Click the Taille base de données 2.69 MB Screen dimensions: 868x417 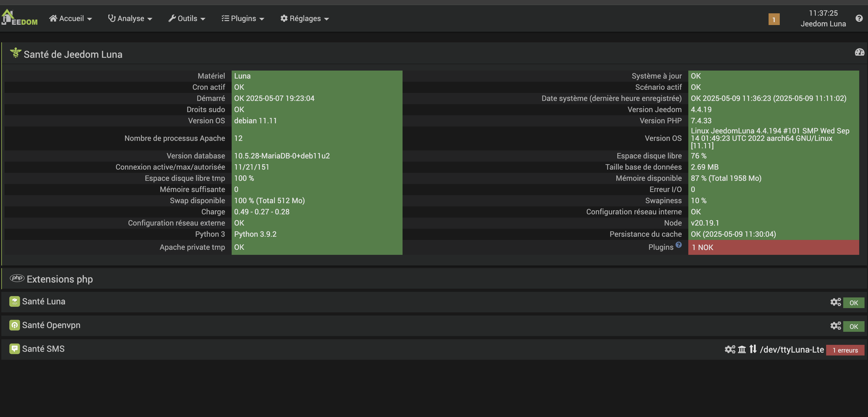click(704, 167)
